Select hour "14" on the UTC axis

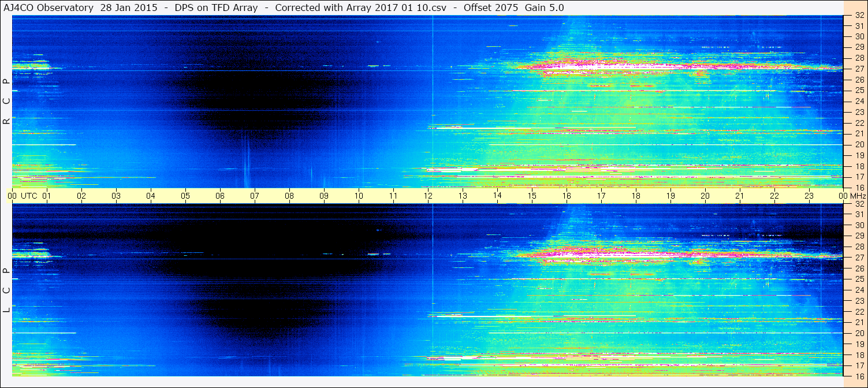(497, 196)
